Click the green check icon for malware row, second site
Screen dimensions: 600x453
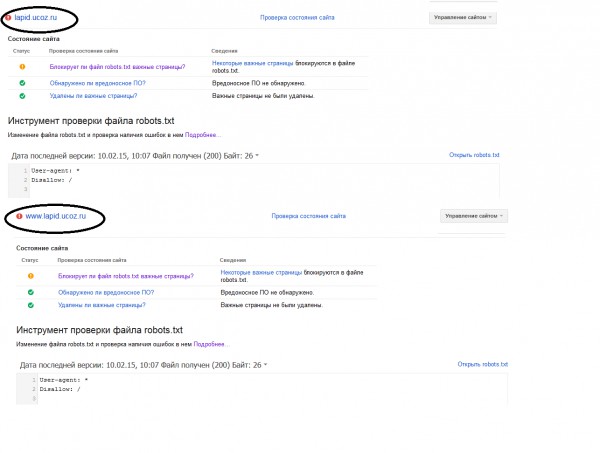(31, 292)
